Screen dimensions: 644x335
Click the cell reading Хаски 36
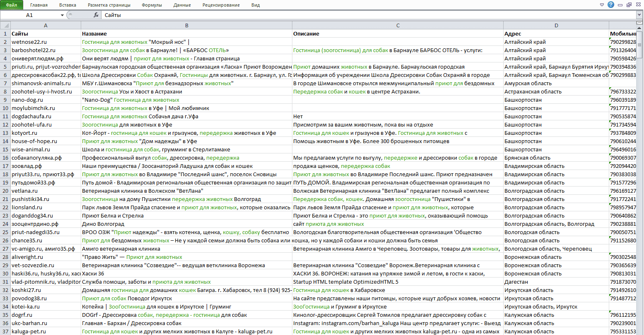pyautogui.click(x=186, y=273)
